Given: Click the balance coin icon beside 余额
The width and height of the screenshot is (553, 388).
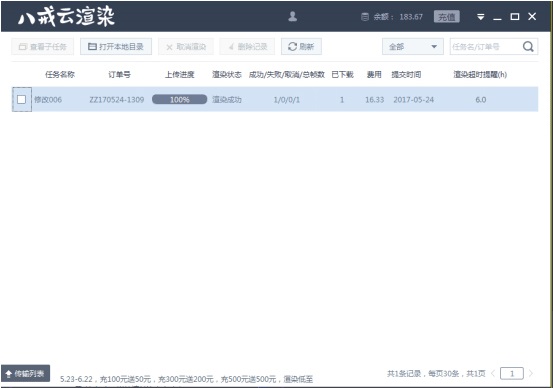Looking at the screenshot, I should (x=365, y=17).
